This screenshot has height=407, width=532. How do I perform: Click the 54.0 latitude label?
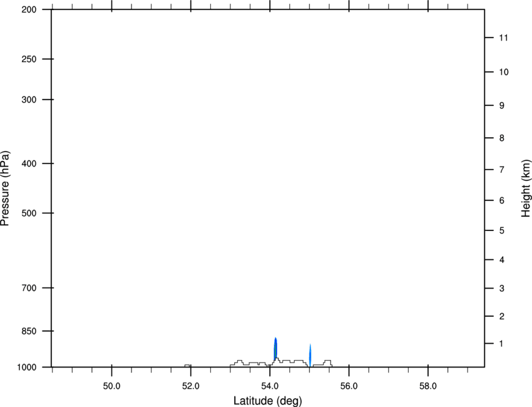(x=270, y=386)
